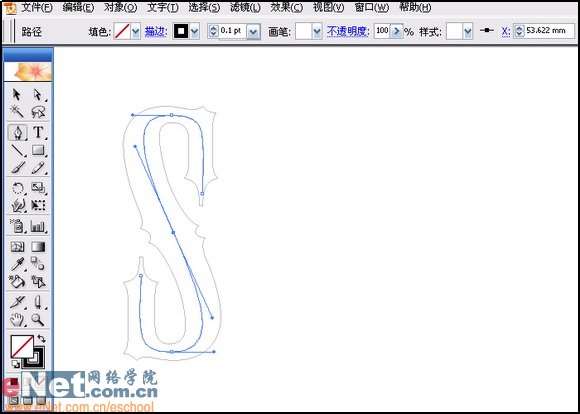Choose the black arrow Selection tool
This screenshot has height=414, width=580.
coord(17,95)
